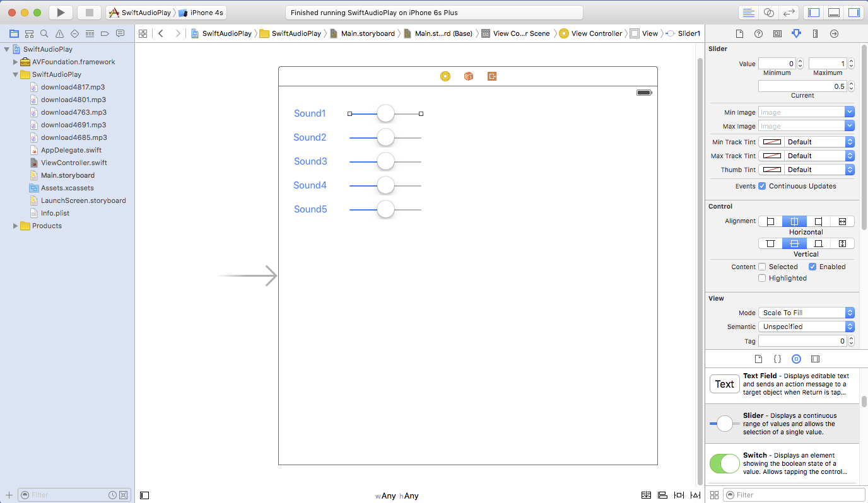Show the Version editor
Screen dimensions: 868x503
(789, 13)
